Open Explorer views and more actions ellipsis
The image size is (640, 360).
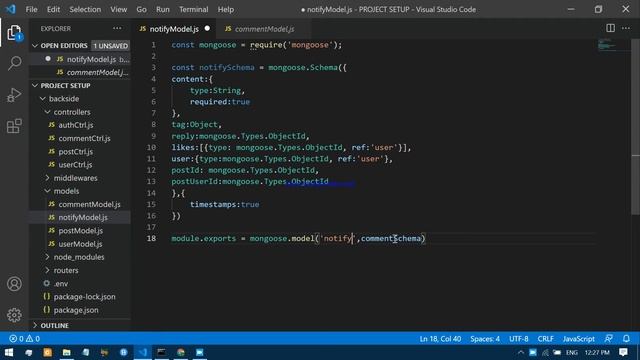point(117,28)
